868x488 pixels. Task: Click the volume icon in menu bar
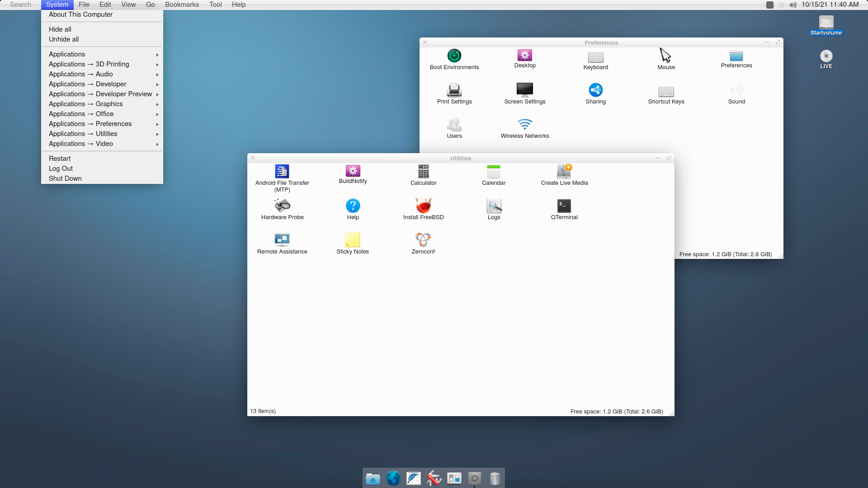[x=793, y=5]
